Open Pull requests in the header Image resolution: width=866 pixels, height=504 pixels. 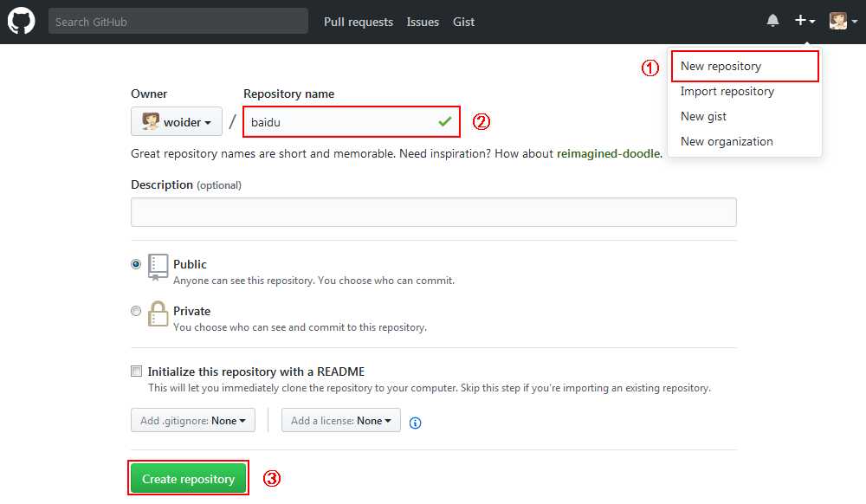click(x=359, y=22)
